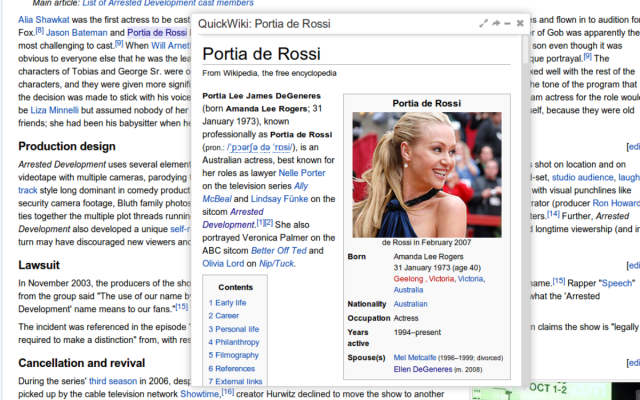This screenshot has height=400, width=640.
Task: Jump to Early life in Contents
Action: tap(227, 303)
